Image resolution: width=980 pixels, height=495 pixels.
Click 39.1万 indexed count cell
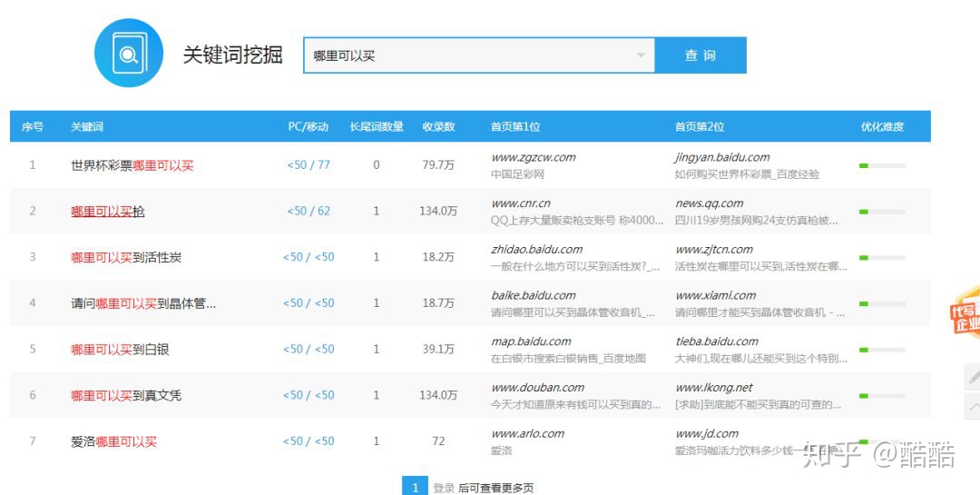(x=439, y=349)
